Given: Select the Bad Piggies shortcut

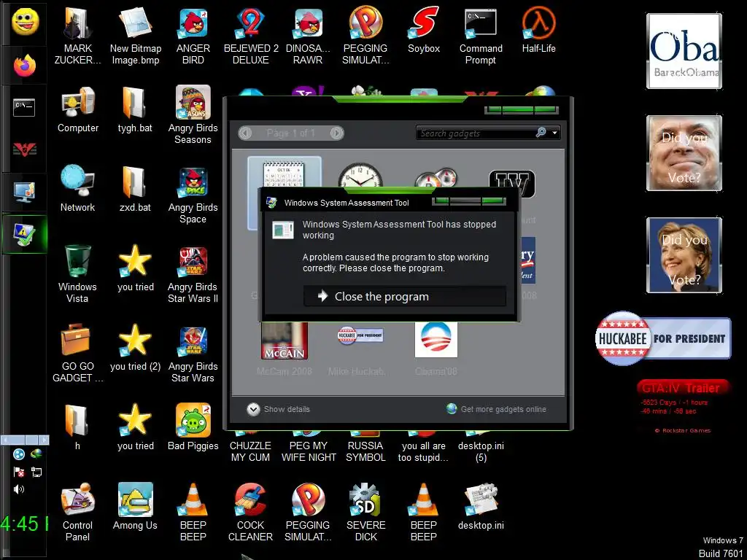Looking at the screenshot, I should pos(193,427).
